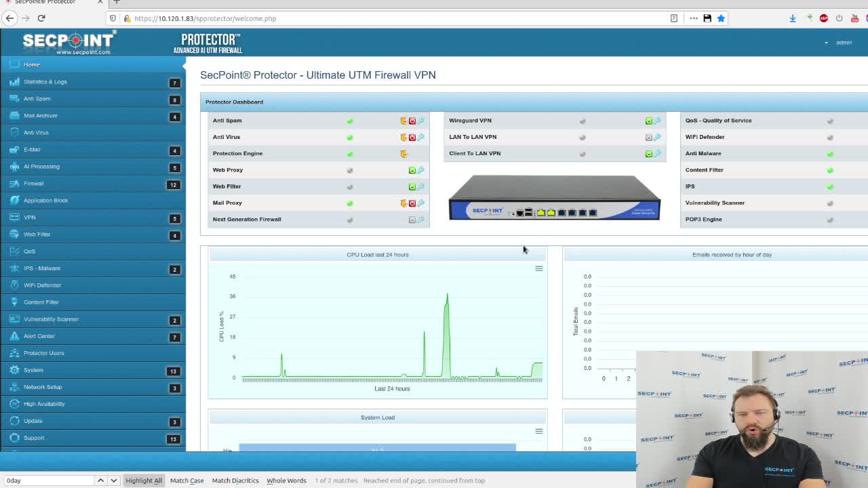Open the browser downloads arrow icon
868x488 pixels.
tap(792, 18)
